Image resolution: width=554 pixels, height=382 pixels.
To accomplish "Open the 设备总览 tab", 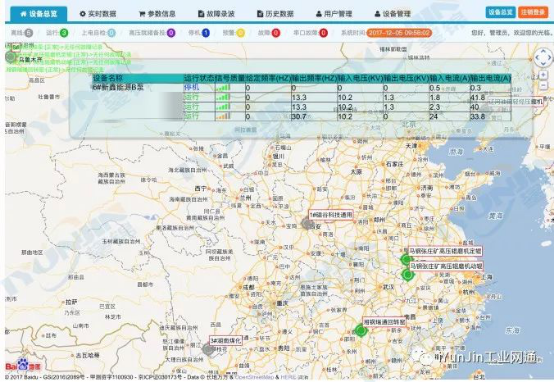I will (x=39, y=14).
